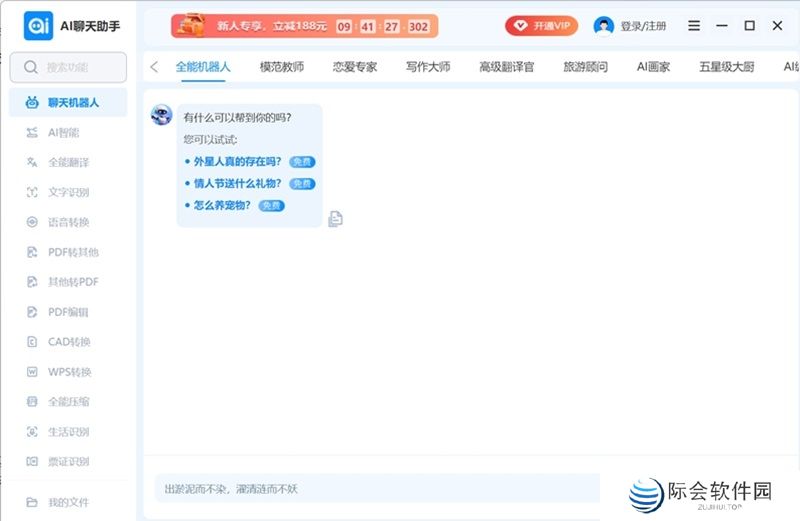Switch to the 写作大师 tab
The image size is (800, 521).
pyautogui.click(x=428, y=67)
